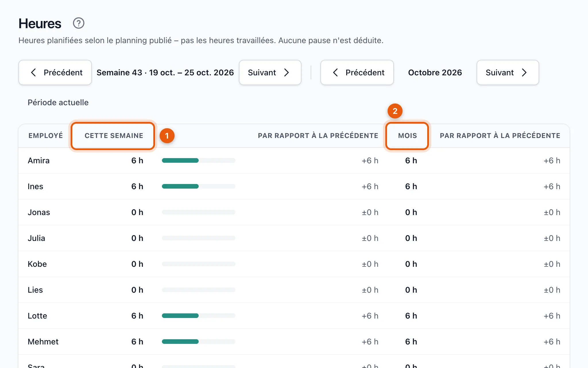This screenshot has width=588, height=368.
Task: Click Lotte's weekly hours progress bar
Action: point(199,316)
